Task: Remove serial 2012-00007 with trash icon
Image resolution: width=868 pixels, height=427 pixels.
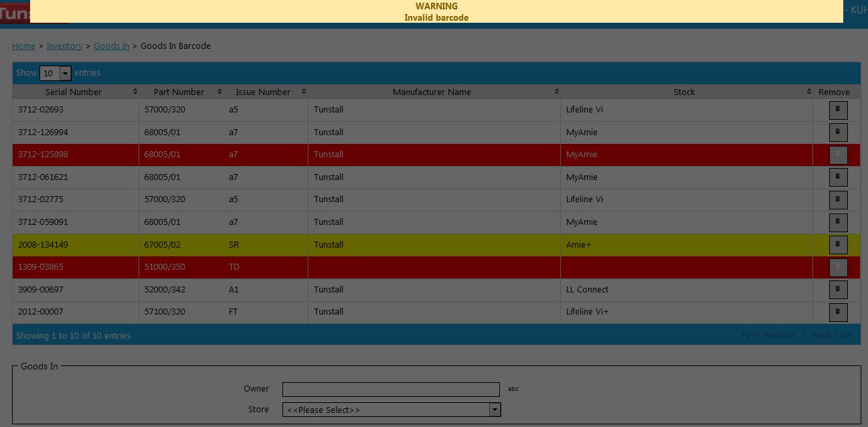Action: pyautogui.click(x=838, y=312)
